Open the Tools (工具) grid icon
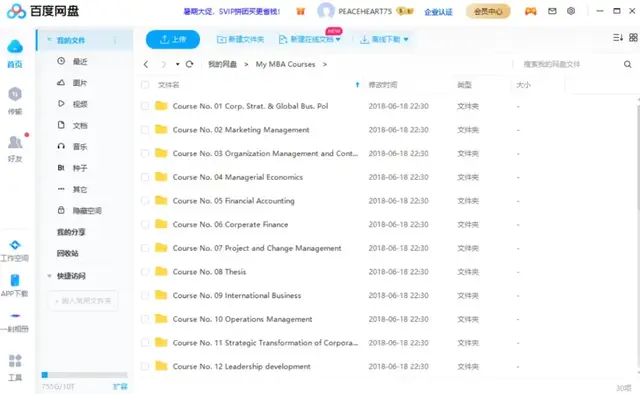640x394 pixels. coord(15,361)
